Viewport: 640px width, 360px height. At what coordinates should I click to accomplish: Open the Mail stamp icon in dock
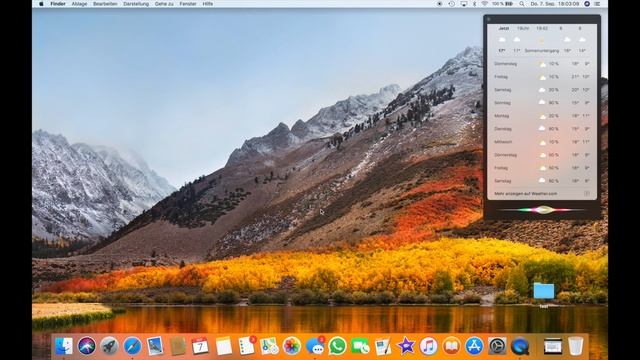click(155, 346)
